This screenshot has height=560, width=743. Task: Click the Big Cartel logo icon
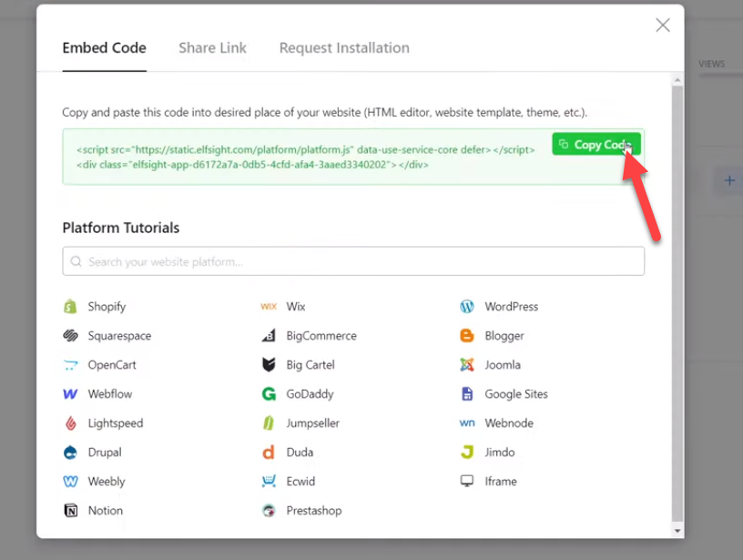pyautogui.click(x=269, y=365)
